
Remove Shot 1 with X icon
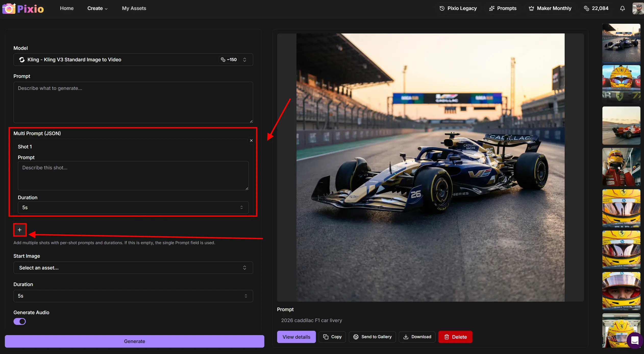click(251, 140)
